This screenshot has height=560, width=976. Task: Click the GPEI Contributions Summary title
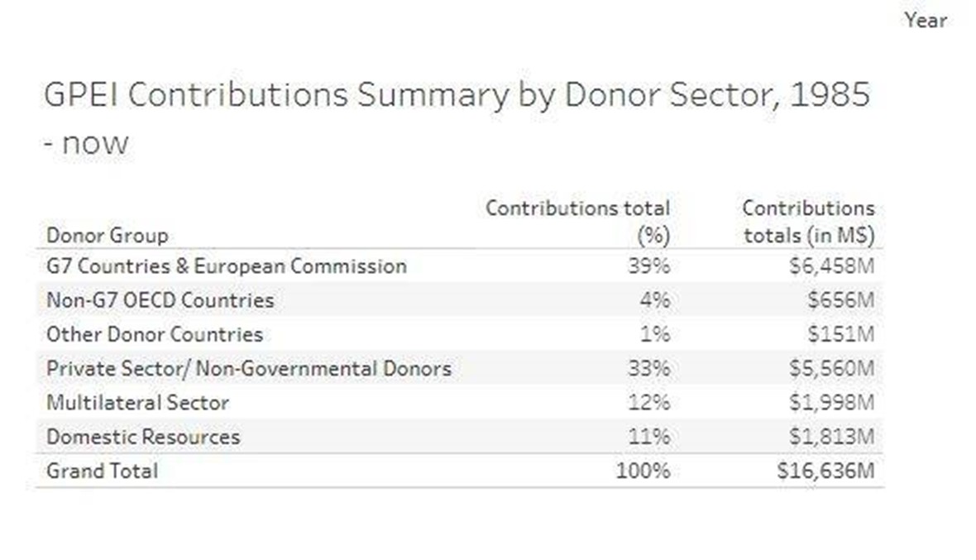[x=456, y=96]
